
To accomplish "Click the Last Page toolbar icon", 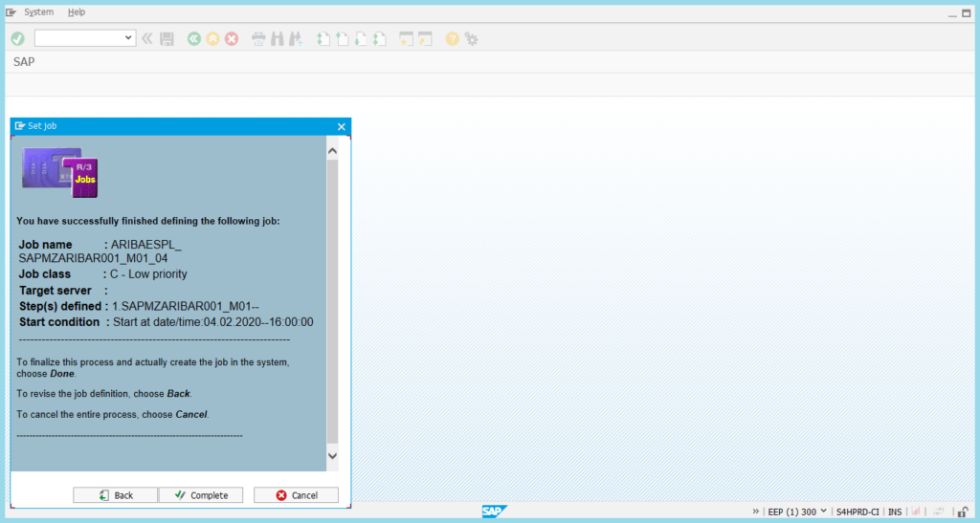I will tap(379, 38).
